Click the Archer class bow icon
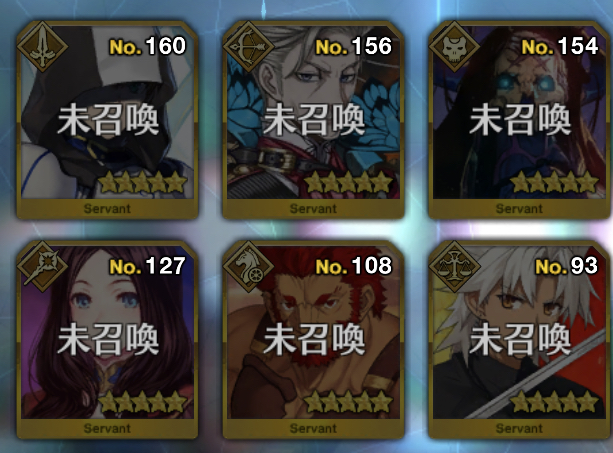This screenshot has height=453, width=613. click(x=248, y=47)
